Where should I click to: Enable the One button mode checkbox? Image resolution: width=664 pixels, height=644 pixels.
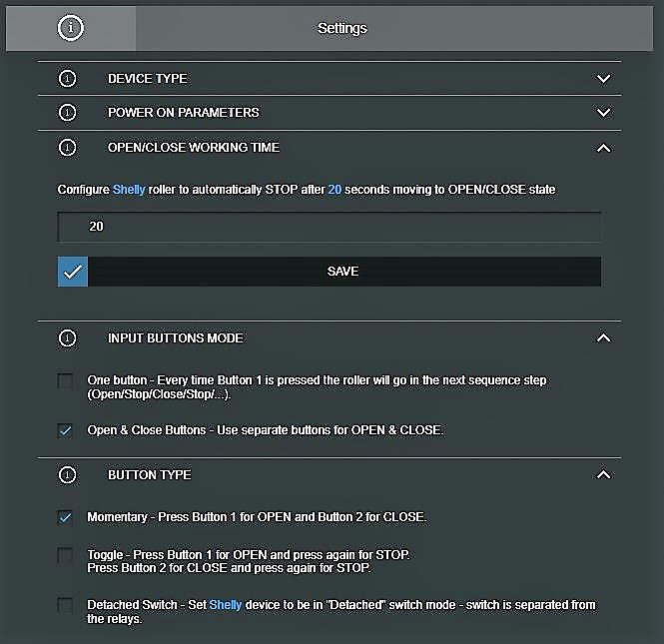66,380
